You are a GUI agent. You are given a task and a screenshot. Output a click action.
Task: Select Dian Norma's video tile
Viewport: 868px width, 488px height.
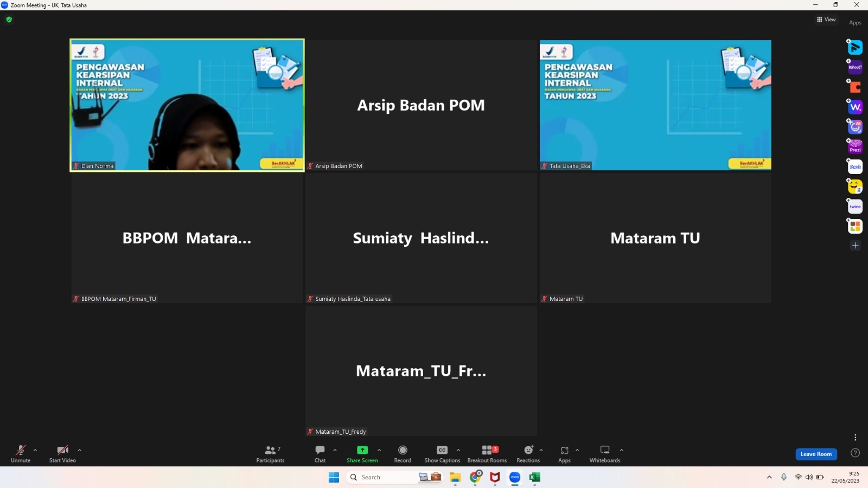click(187, 105)
